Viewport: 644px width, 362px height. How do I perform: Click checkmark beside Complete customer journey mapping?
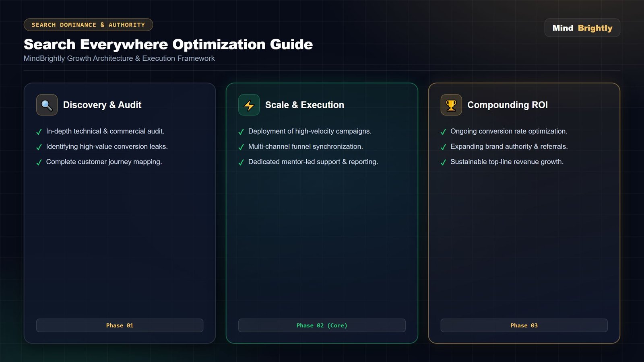[39, 162]
